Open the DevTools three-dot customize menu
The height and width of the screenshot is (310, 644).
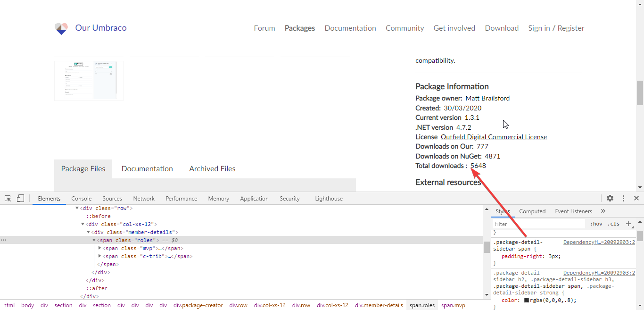coord(623,198)
